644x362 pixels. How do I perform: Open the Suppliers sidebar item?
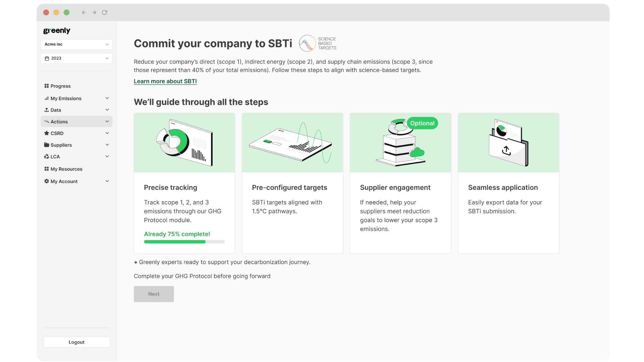(x=76, y=145)
